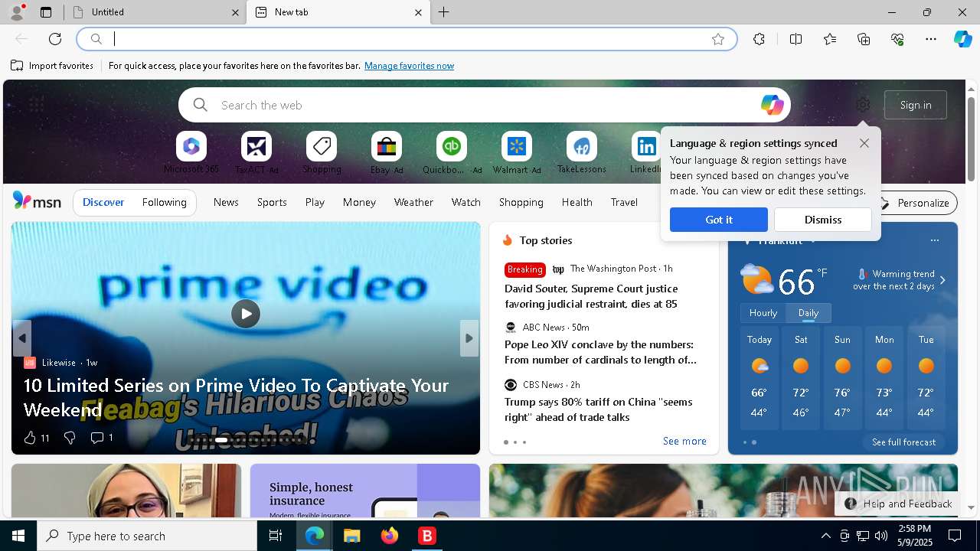Open File Explorer from taskbar
The width and height of the screenshot is (980, 551).
click(x=351, y=536)
